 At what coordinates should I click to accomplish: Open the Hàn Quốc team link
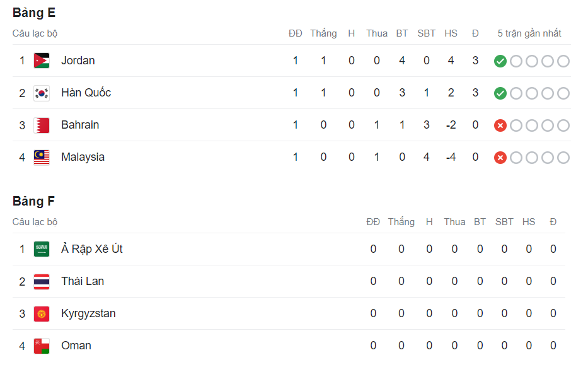86,93
